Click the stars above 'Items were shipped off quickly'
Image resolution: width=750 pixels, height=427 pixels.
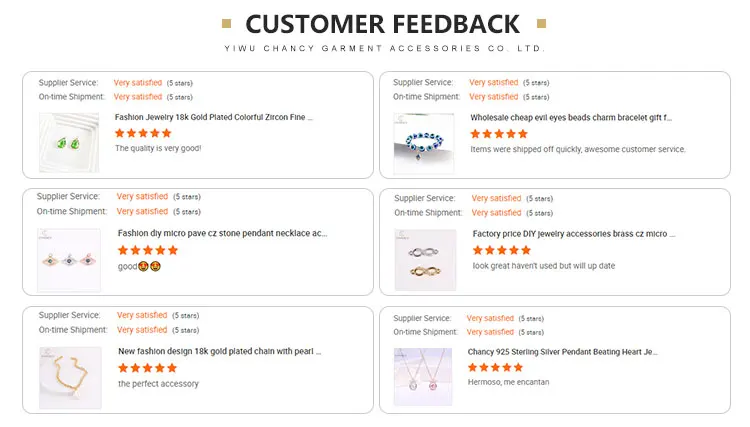click(499, 133)
